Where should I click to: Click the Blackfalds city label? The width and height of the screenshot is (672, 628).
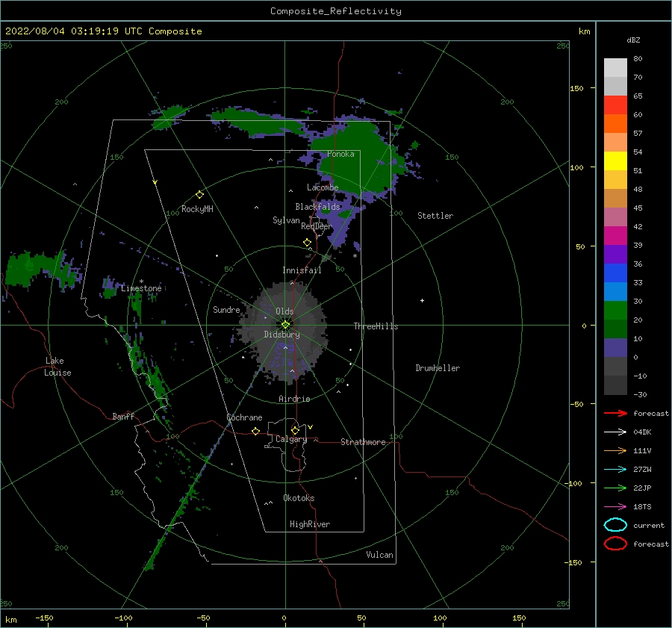pos(317,207)
